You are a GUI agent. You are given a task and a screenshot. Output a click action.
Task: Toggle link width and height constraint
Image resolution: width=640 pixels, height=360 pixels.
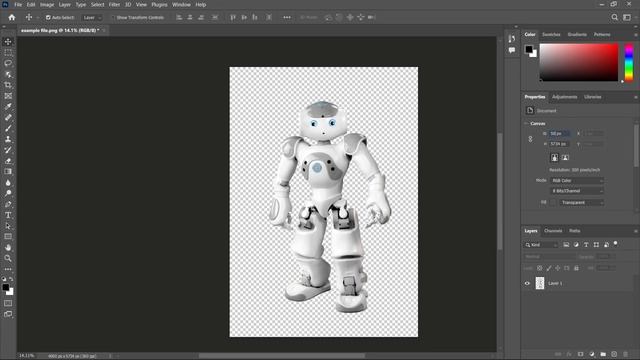pyautogui.click(x=530, y=139)
